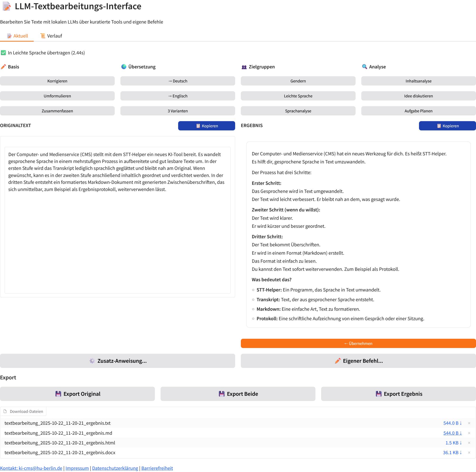Switch to the Verlauf tab
Image resolution: width=476 pixels, height=472 pixels.
point(51,36)
